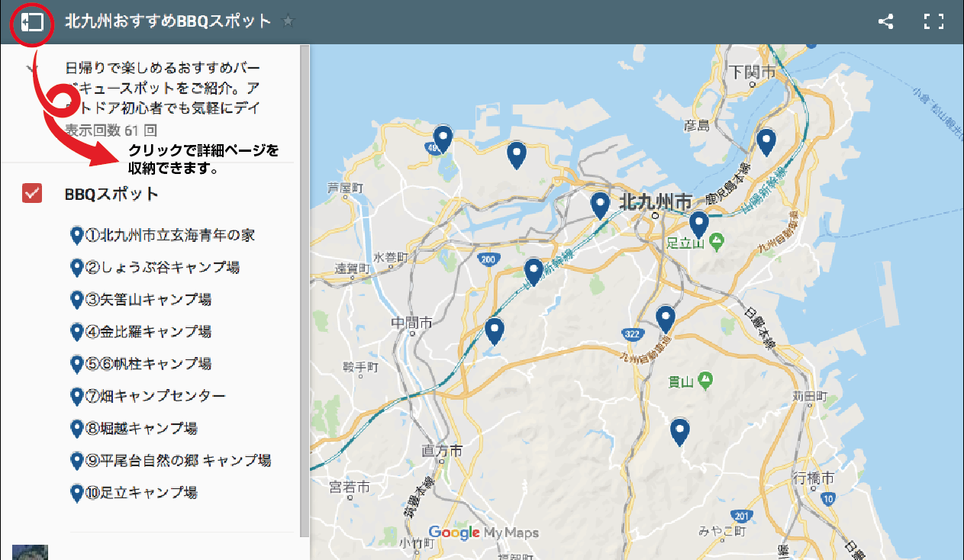Image resolution: width=964 pixels, height=560 pixels.
Task: Click the Google My Maps logo link
Action: click(483, 533)
